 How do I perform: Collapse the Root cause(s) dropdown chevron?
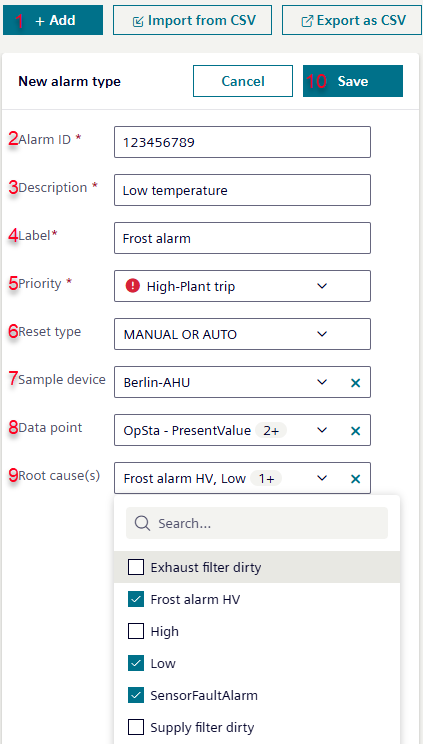pyautogui.click(x=322, y=478)
